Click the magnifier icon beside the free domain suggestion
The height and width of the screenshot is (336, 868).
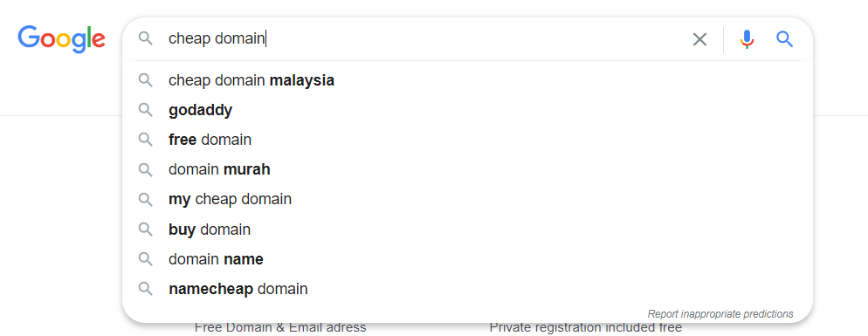145,140
